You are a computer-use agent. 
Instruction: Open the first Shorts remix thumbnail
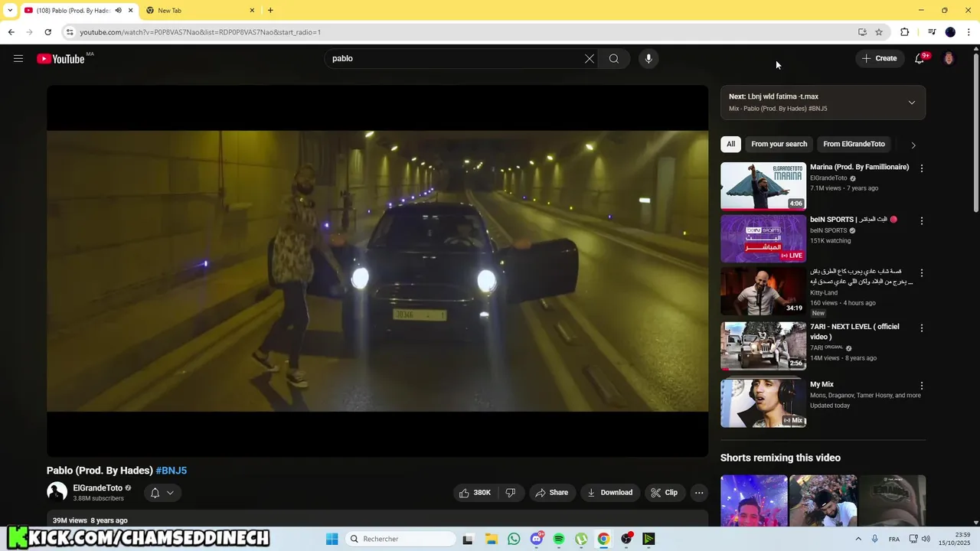(x=753, y=500)
